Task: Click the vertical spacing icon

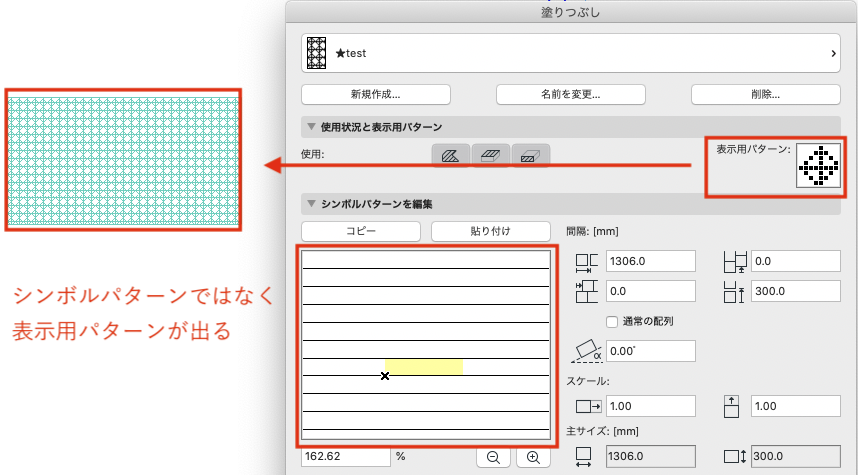Action: click(x=734, y=292)
